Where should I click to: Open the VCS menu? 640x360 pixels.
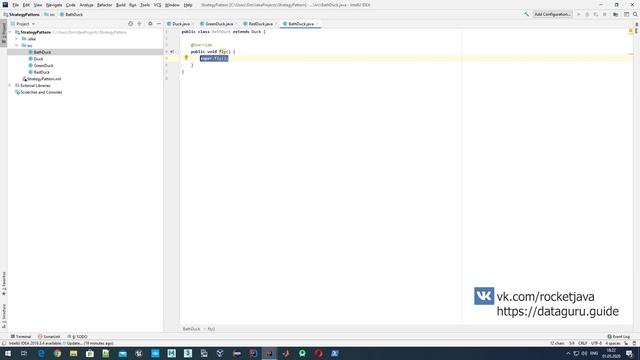[x=158, y=5]
